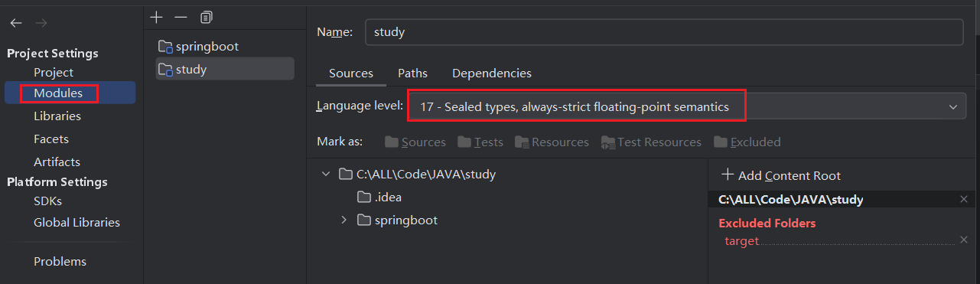Viewport: 980px width, 284px height.
Task: Click Add Content Root
Action: (x=781, y=175)
